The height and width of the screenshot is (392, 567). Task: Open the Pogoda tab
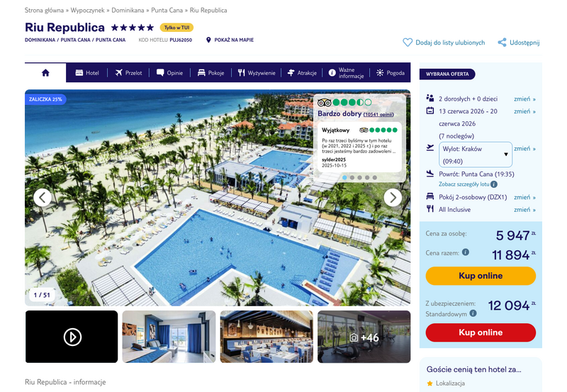[x=391, y=73]
